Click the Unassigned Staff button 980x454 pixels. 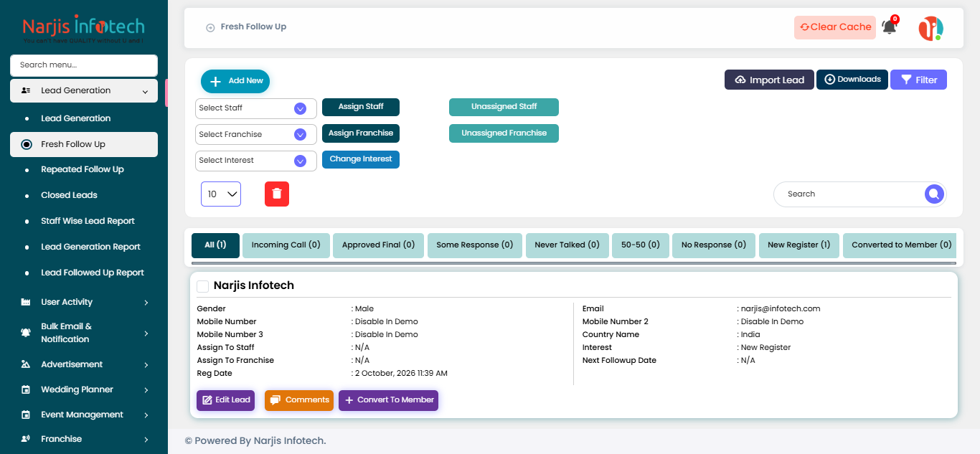504,107
